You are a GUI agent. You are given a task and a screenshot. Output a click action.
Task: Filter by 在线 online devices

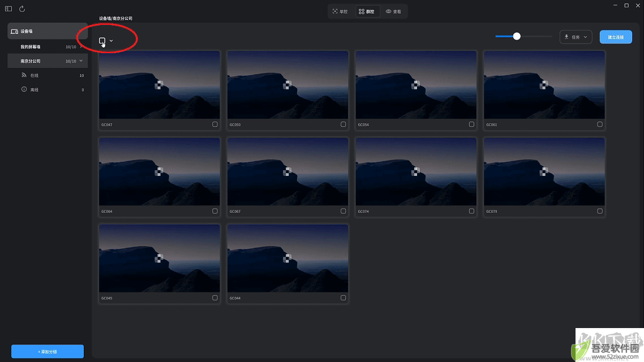click(53, 76)
